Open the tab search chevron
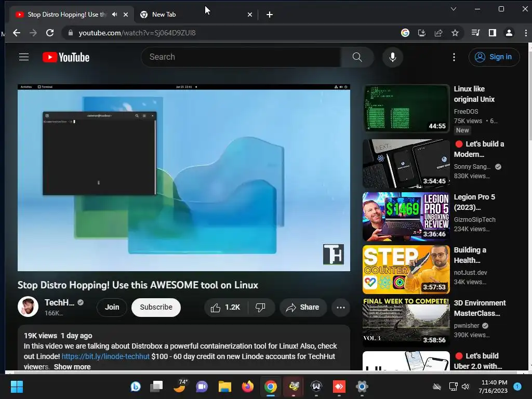This screenshot has width=532, height=399. pyautogui.click(x=453, y=9)
